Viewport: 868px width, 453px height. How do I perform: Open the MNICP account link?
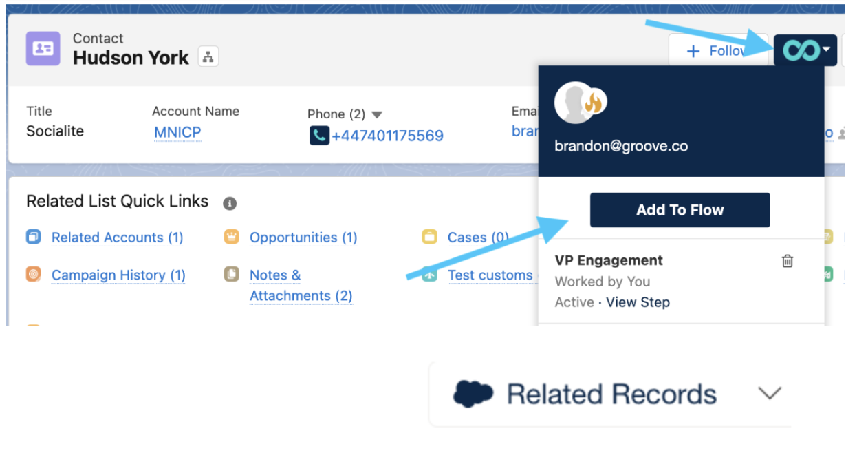click(x=177, y=132)
